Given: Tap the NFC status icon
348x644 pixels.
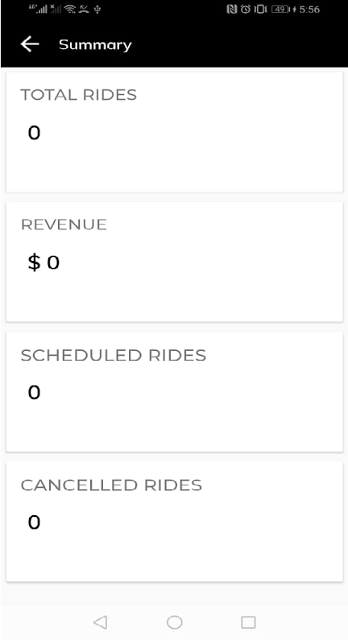Looking at the screenshot, I should (232, 9).
